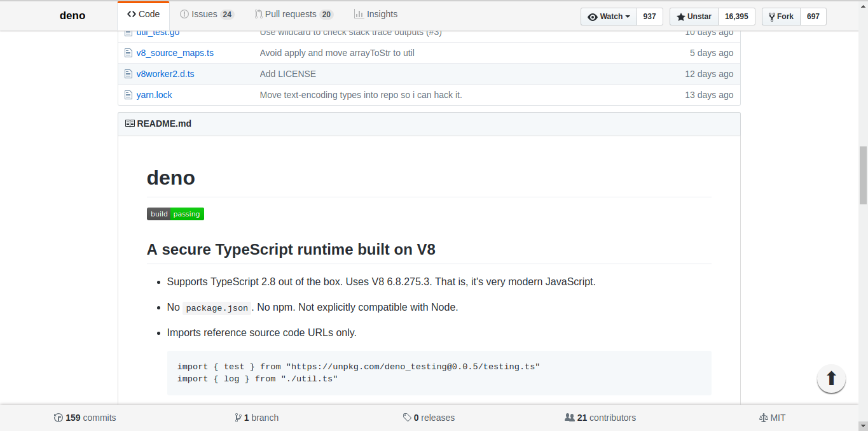Image resolution: width=868 pixels, height=431 pixels.
Task: Click the page vertical scrollbar thumb
Action: [863, 175]
